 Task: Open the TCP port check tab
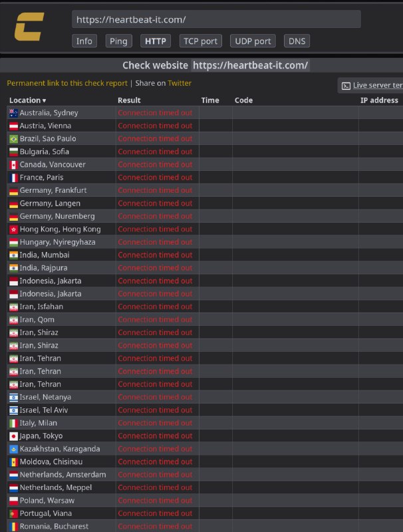point(200,41)
